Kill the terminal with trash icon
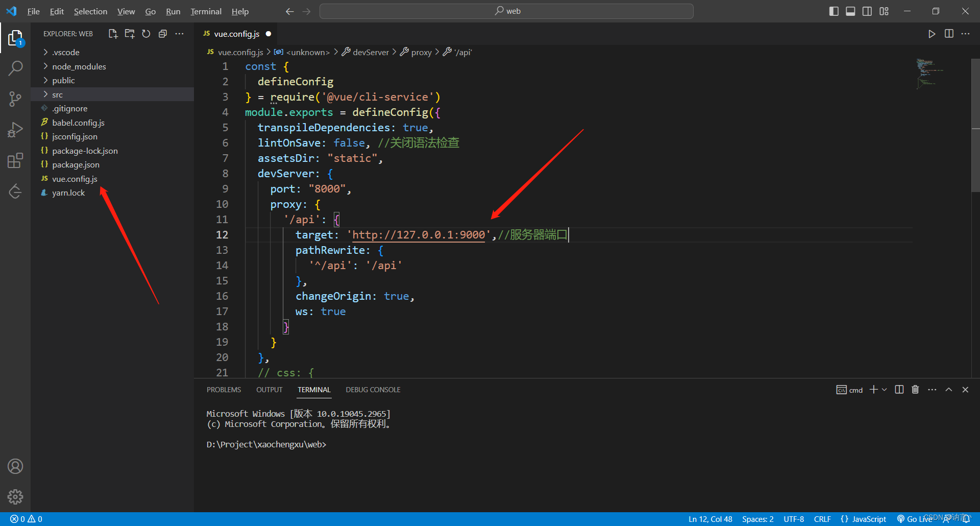Screen dimensions: 980x526 [915, 390]
